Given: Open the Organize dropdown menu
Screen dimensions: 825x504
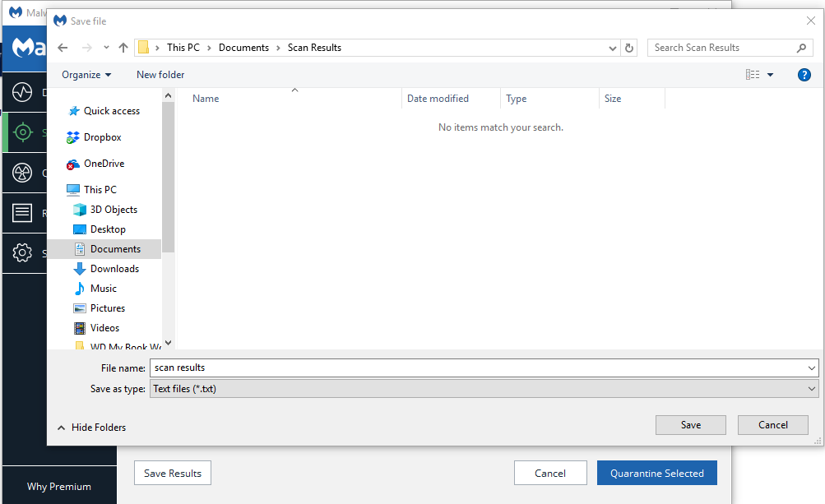Looking at the screenshot, I should coord(86,75).
